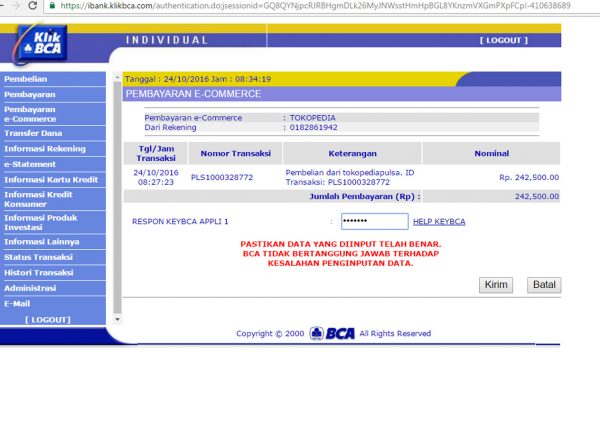Click the TOKOPEDIA merchant name

313,118
